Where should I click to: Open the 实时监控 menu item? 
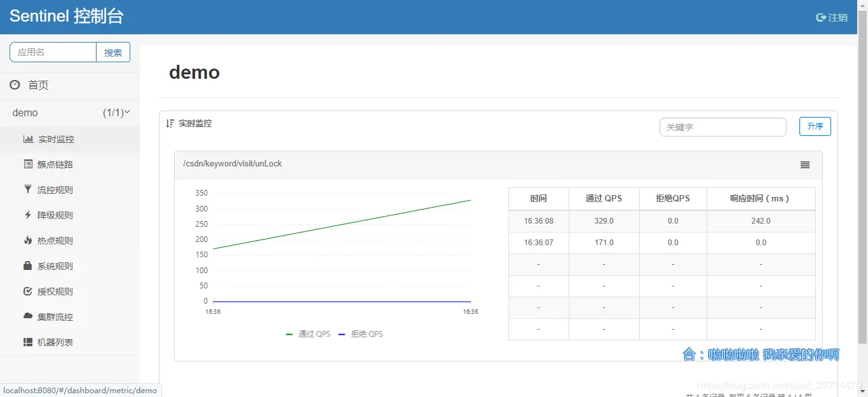70,139
